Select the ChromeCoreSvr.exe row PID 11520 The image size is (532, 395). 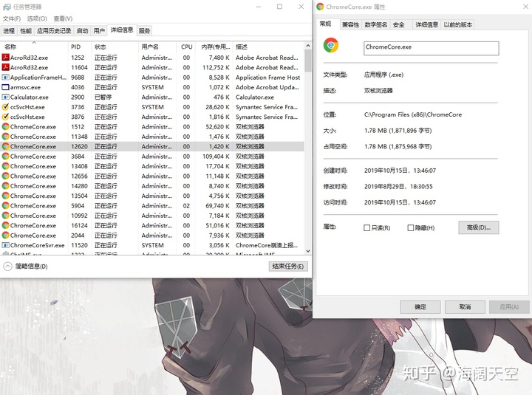pyautogui.click(x=152, y=245)
